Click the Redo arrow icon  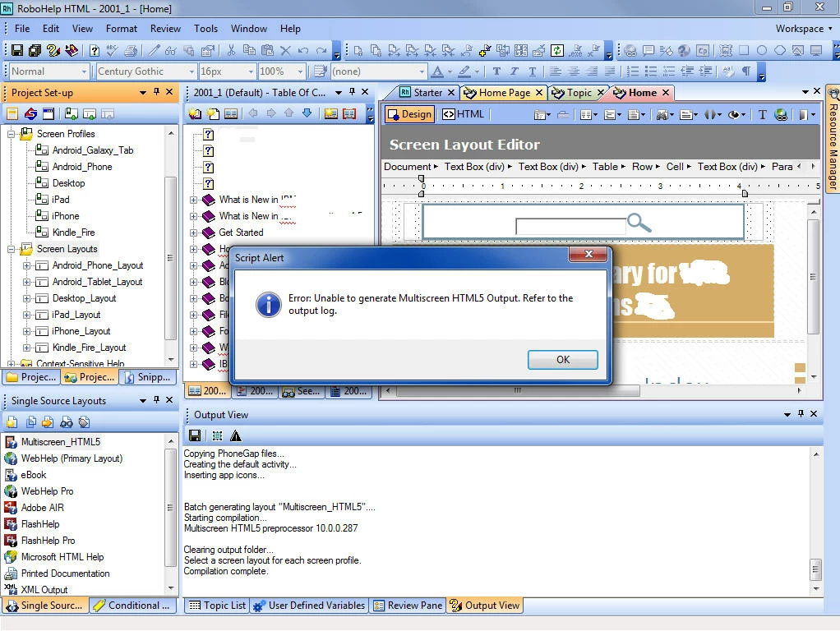[x=321, y=50]
